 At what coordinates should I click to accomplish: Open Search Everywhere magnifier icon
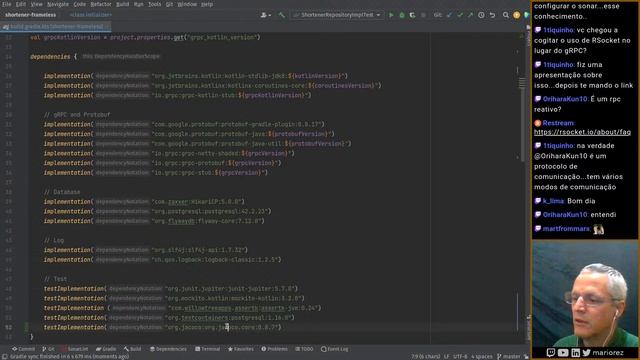tap(506, 15)
